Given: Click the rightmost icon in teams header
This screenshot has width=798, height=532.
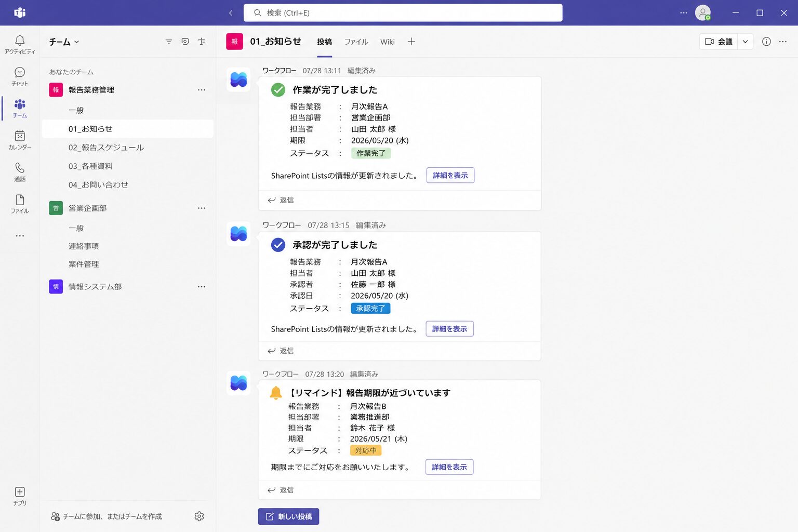Looking at the screenshot, I should (x=202, y=42).
